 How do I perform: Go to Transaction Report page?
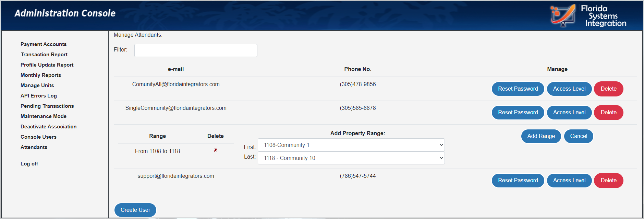[44, 55]
